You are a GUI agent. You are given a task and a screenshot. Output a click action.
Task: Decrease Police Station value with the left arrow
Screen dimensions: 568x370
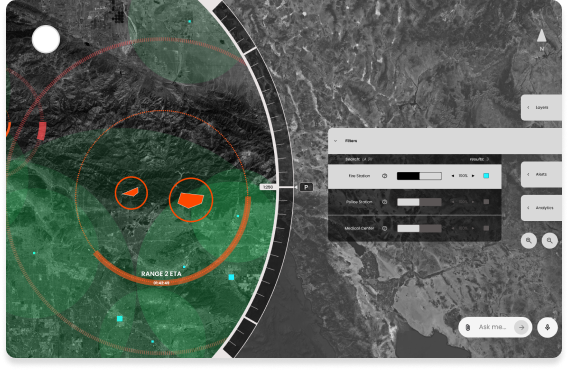coord(453,202)
